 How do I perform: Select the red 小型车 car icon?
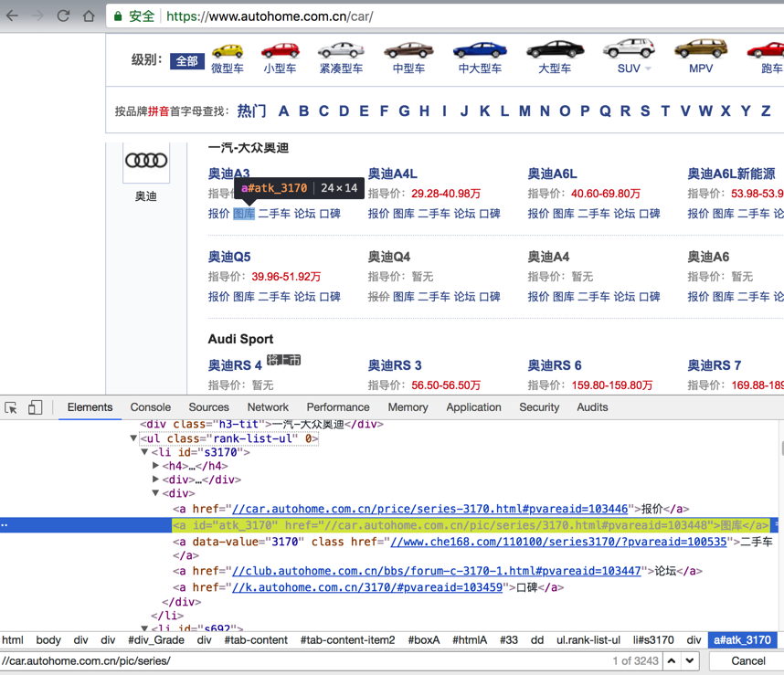tap(280, 50)
